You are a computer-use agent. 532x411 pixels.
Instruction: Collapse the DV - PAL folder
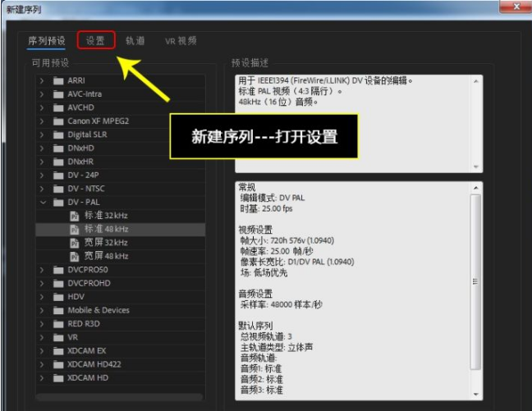click(42, 202)
